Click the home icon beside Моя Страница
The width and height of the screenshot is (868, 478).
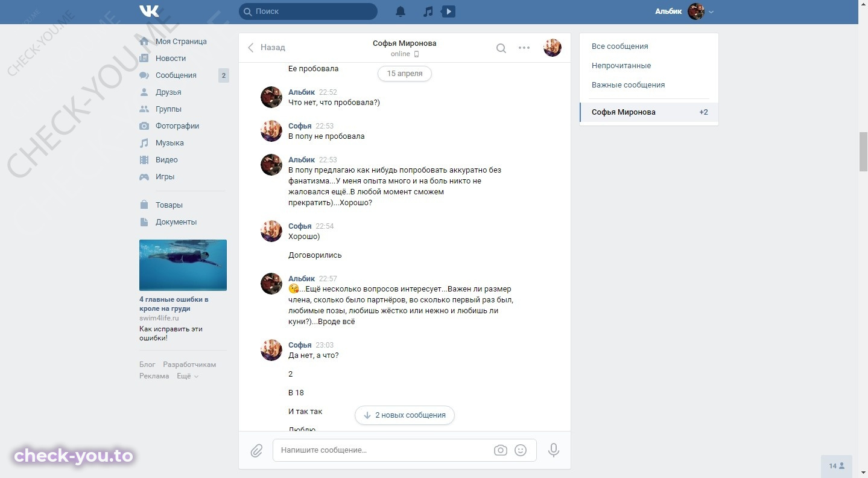[x=144, y=42]
